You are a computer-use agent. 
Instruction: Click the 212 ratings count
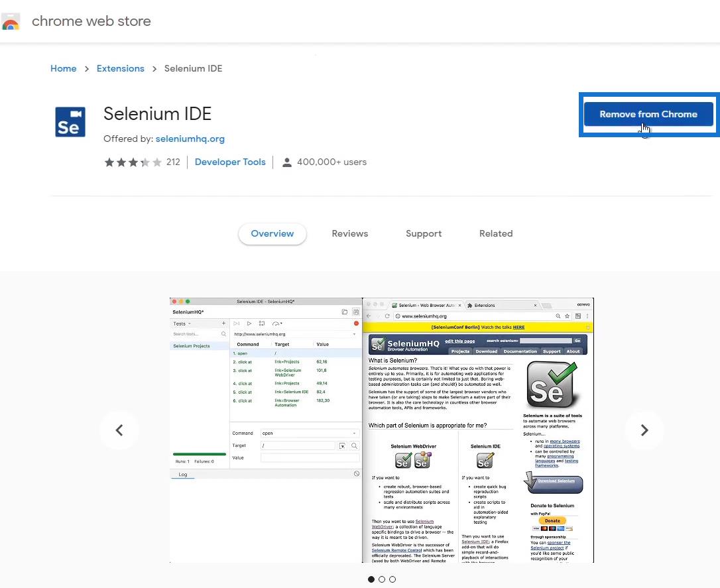tap(173, 162)
